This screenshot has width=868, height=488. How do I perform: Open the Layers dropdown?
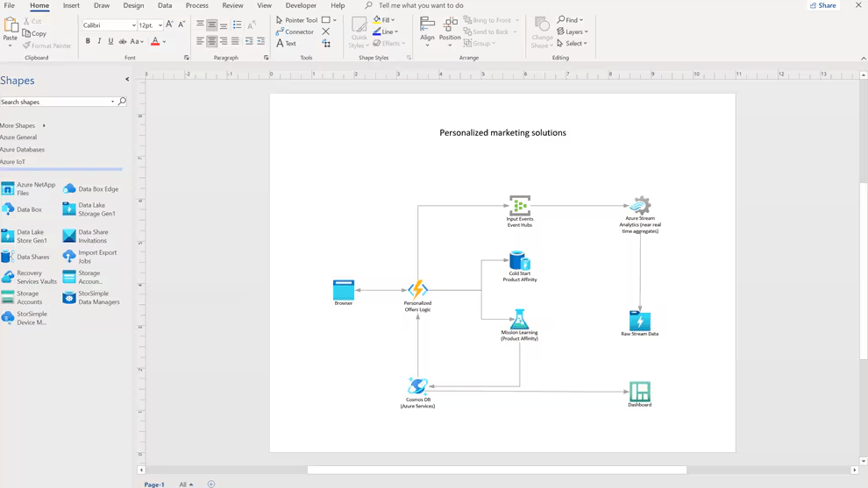pos(573,32)
